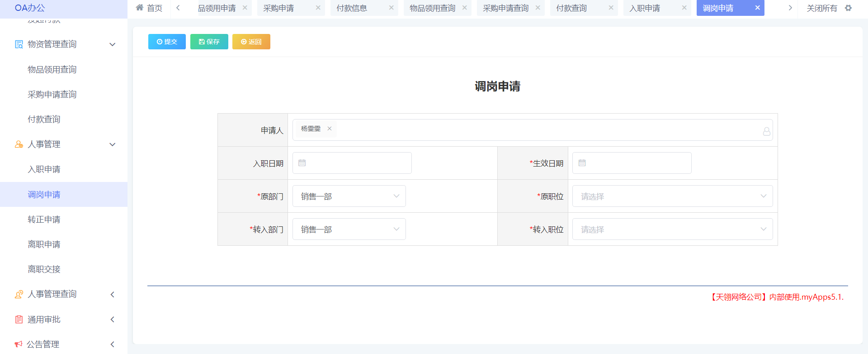Open the 转入职位 dropdown
The height and width of the screenshot is (354, 868).
tap(672, 230)
